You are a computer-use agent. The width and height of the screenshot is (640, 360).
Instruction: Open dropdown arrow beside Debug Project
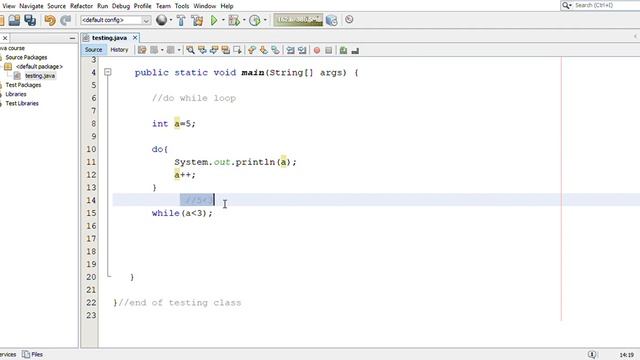(x=244, y=20)
